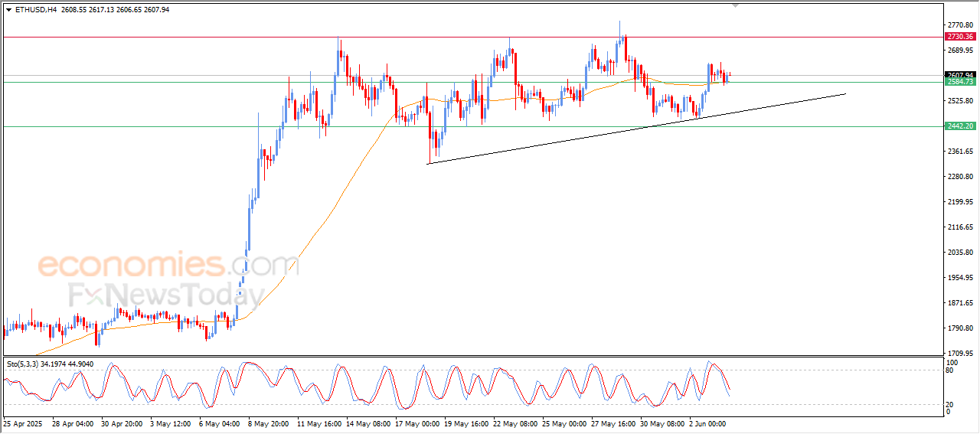This screenshot has height=434, width=980.
Task: Click the 1790.80 price axis label
Action: tap(959, 328)
